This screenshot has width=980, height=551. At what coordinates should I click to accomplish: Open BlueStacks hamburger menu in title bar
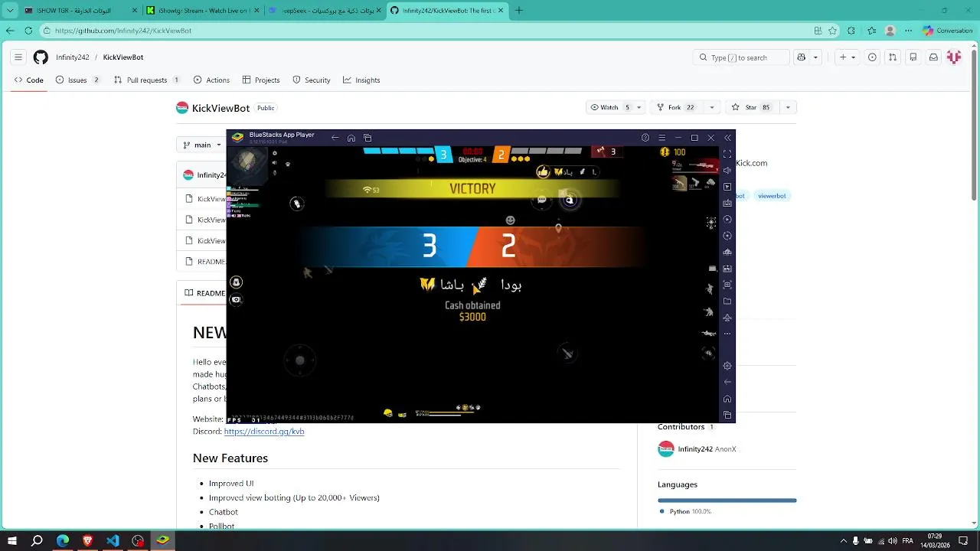pos(661,138)
